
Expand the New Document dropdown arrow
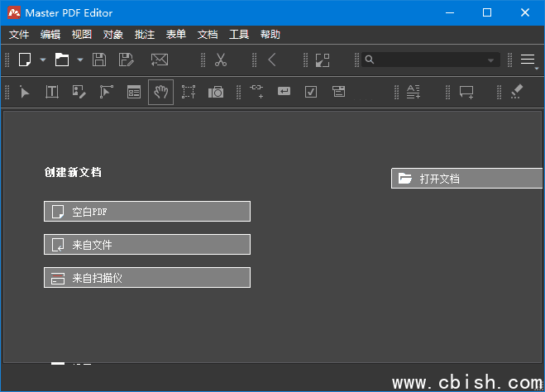(x=43, y=60)
